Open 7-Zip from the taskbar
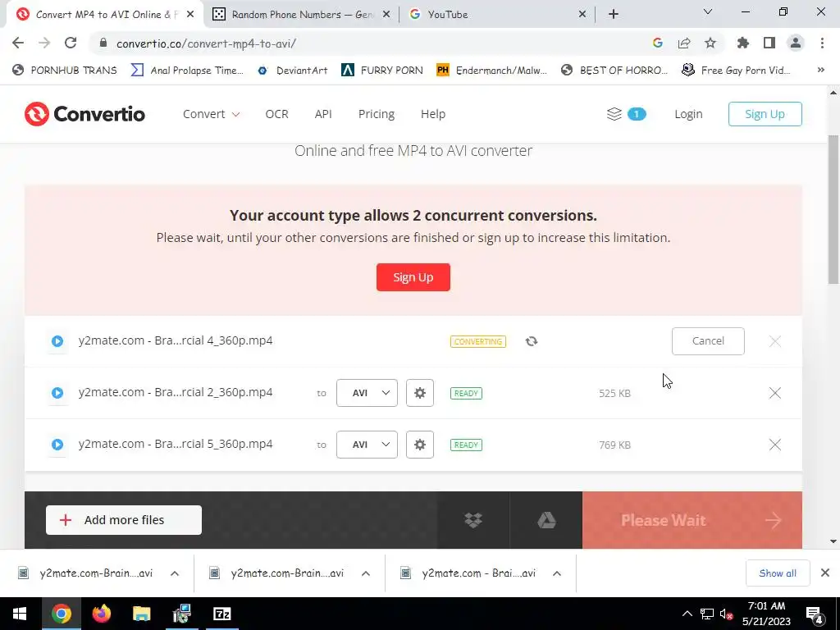 221,614
